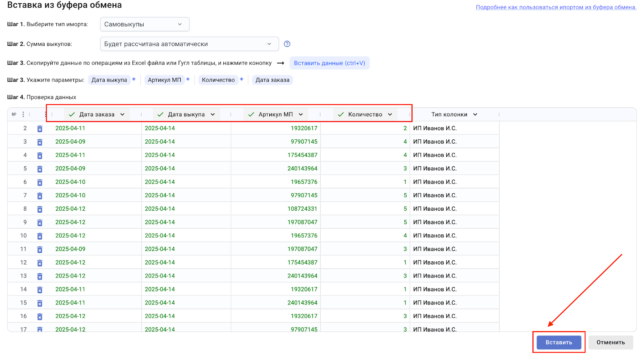644x358 pixels.
Task: Click Вставить данные (ctrl+V) button
Action: [329, 63]
